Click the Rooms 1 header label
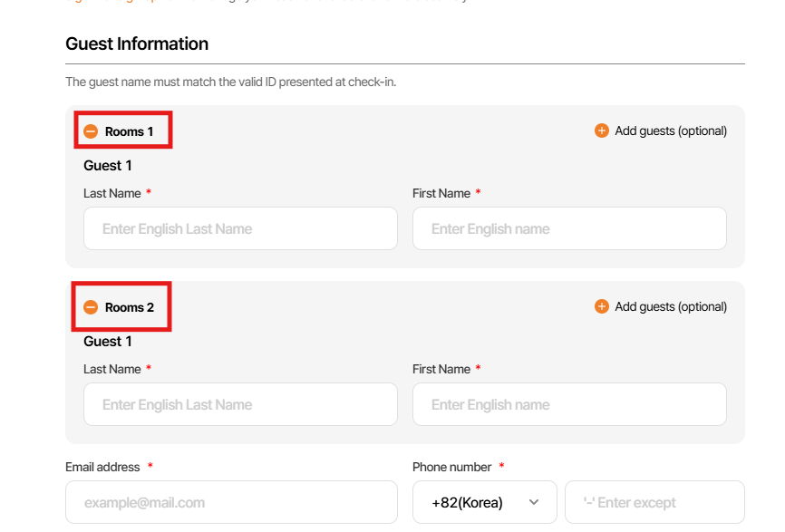The width and height of the screenshot is (785, 532). [130, 131]
